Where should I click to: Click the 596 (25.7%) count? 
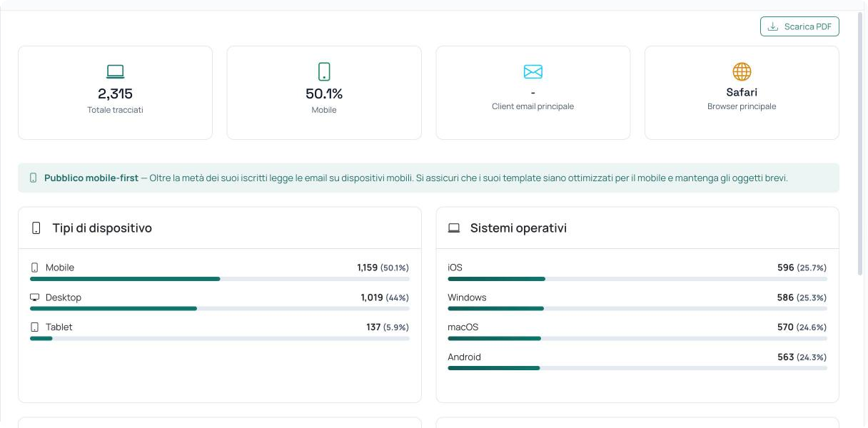click(802, 267)
